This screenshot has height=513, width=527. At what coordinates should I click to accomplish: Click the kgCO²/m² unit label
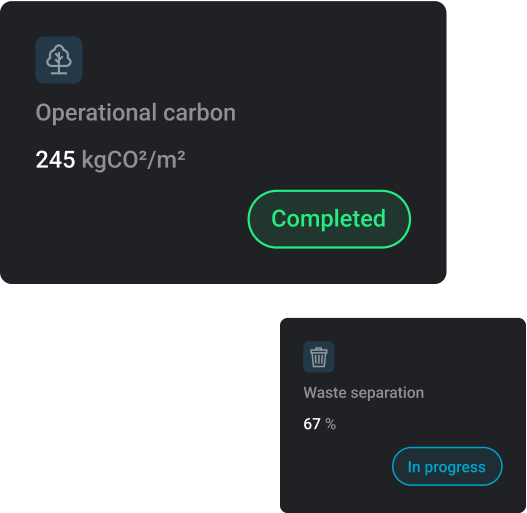(x=133, y=160)
